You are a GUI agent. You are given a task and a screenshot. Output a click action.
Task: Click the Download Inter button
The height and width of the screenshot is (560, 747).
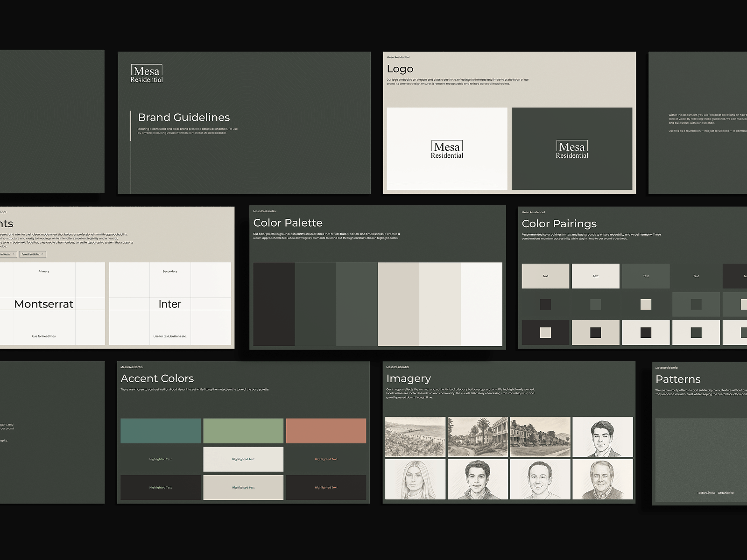point(32,254)
